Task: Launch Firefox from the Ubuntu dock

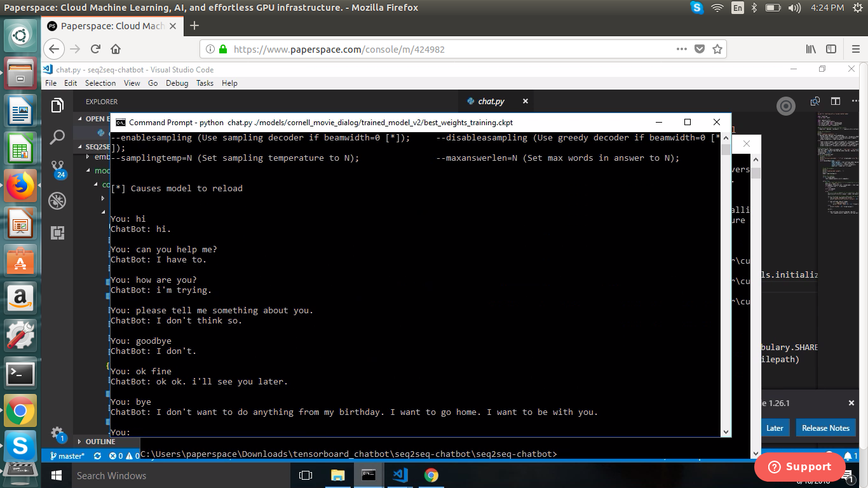Action: coord(20,186)
